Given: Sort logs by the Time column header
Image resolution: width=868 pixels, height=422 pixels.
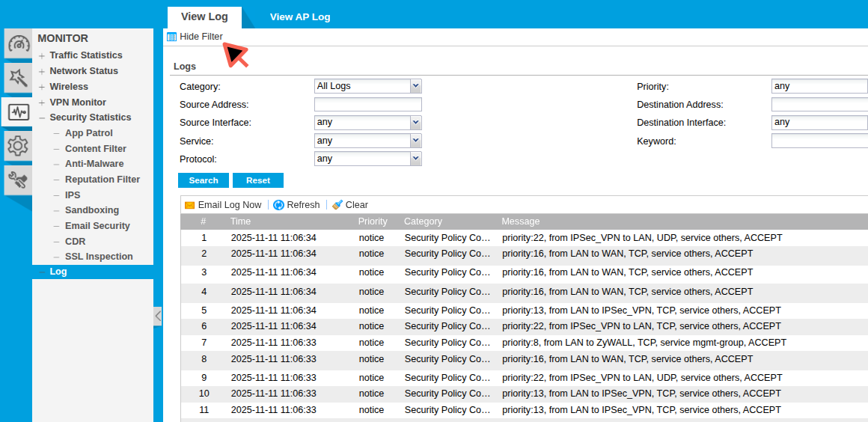Looking at the screenshot, I should pos(240,221).
